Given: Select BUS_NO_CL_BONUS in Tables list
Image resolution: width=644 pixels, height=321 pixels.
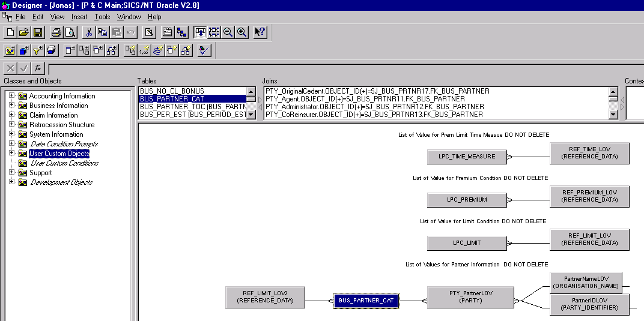Looking at the screenshot, I should pyautogui.click(x=172, y=91).
